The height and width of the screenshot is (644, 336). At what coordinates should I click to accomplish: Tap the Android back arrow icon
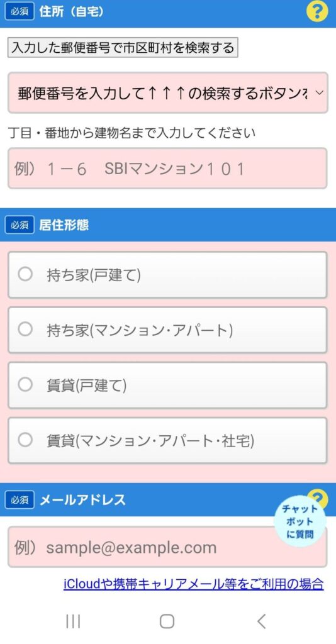262,621
